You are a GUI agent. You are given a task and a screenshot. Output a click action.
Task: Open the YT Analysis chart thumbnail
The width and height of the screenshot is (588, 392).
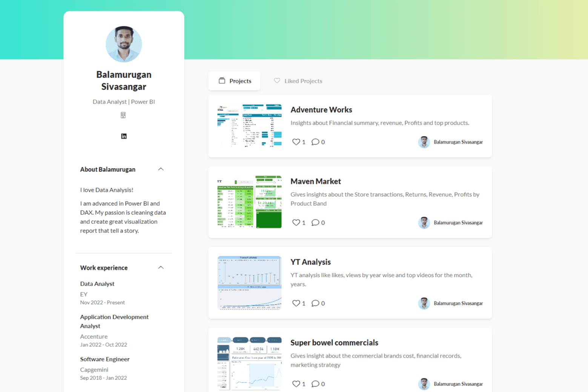click(249, 283)
